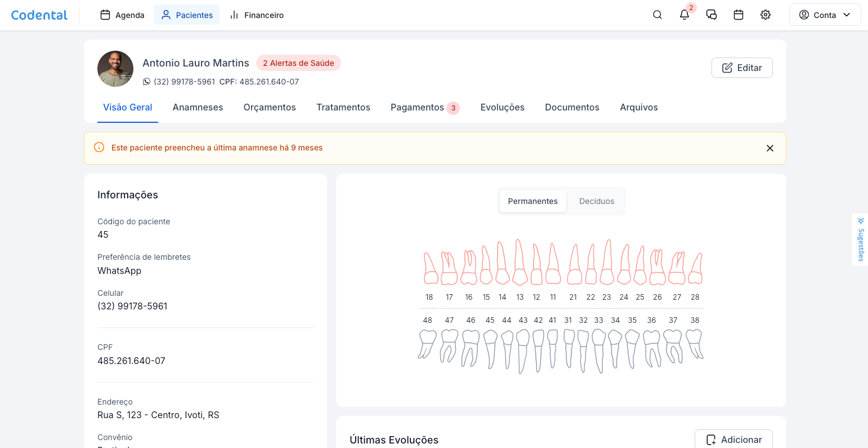Open the Anamneses tab

[198, 107]
